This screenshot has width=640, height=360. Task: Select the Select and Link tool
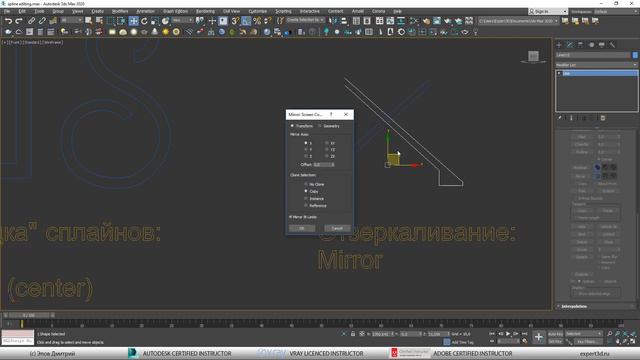tap(31, 21)
